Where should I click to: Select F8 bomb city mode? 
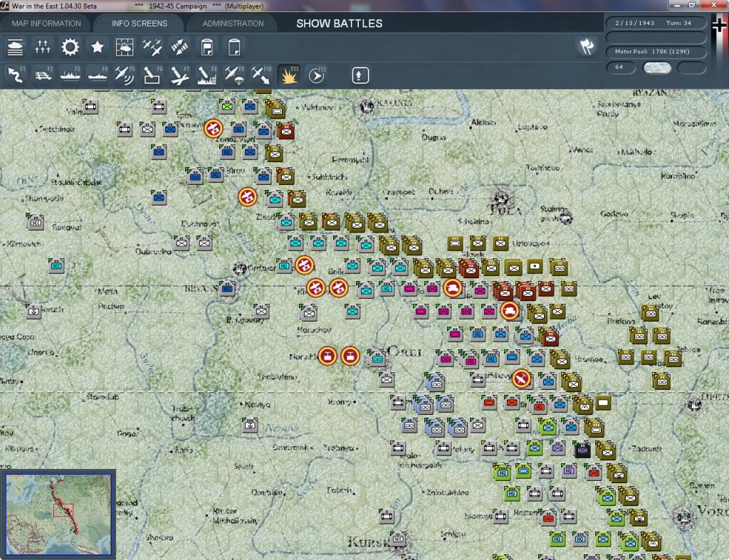click(x=207, y=75)
